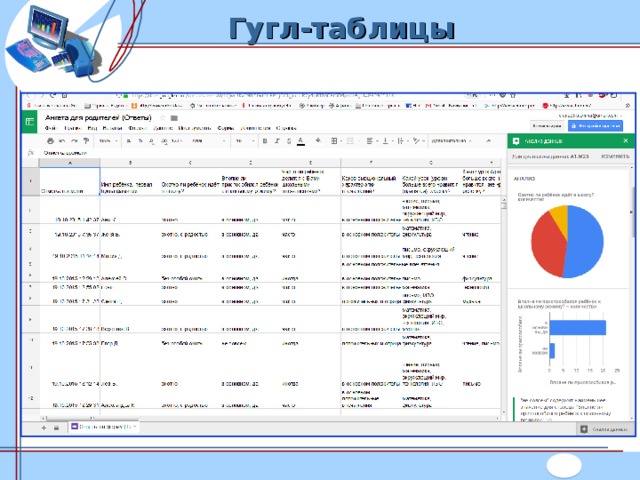Open the Правка menu
The image size is (640, 480).
73,128
